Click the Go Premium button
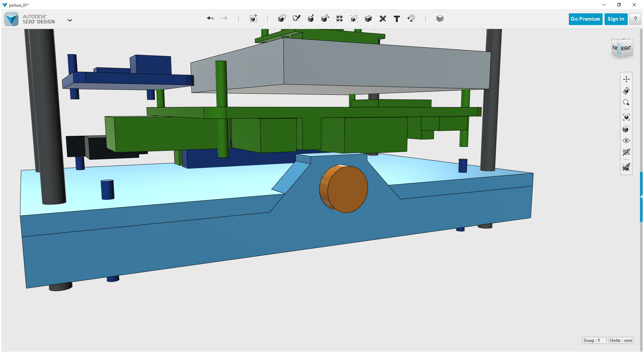 coord(585,19)
